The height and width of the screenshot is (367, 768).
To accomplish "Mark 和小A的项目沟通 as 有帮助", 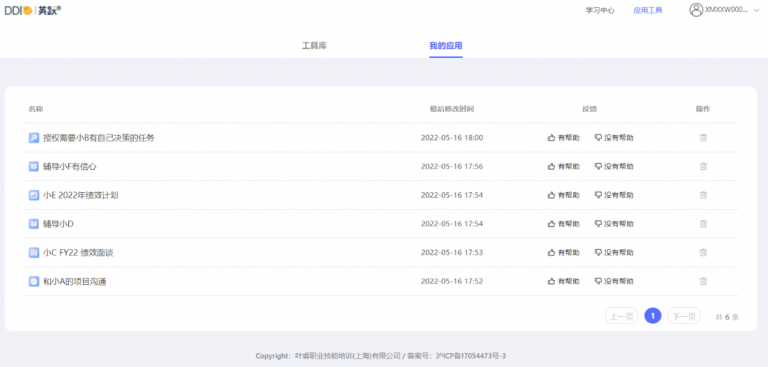I will pyautogui.click(x=563, y=281).
